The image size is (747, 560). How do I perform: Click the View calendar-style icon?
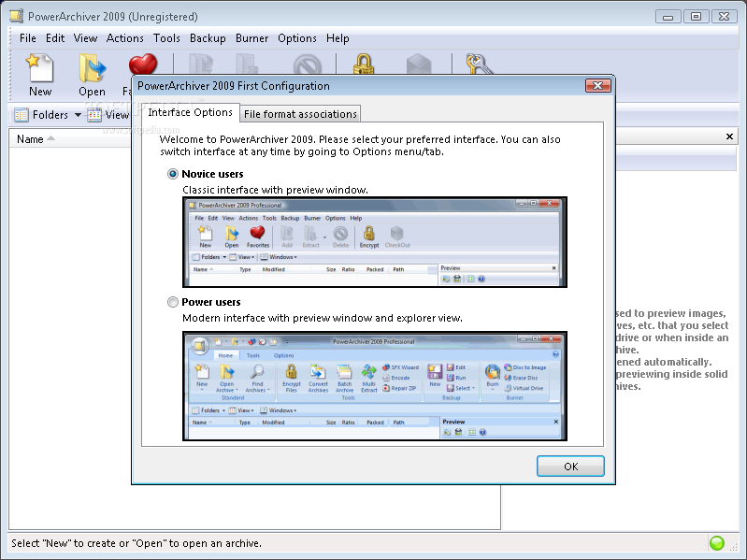click(x=94, y=115)
